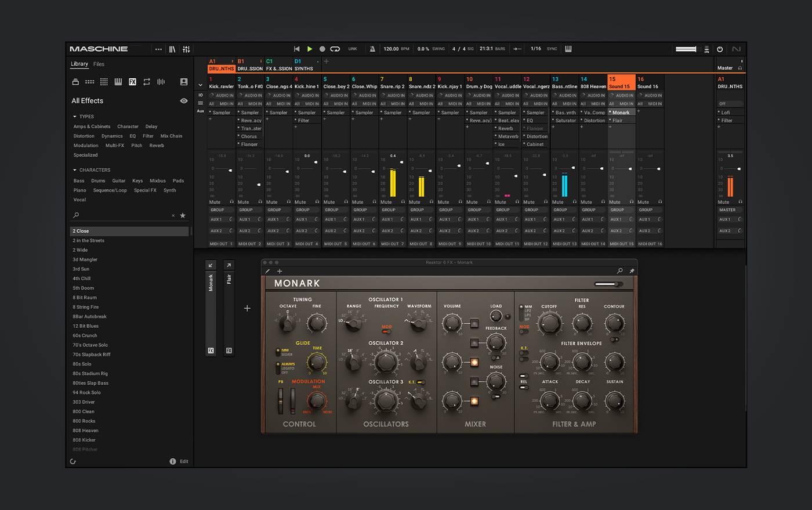Toggle the loop button in the transport
The image size is (812, 510).
click(335, 49)
